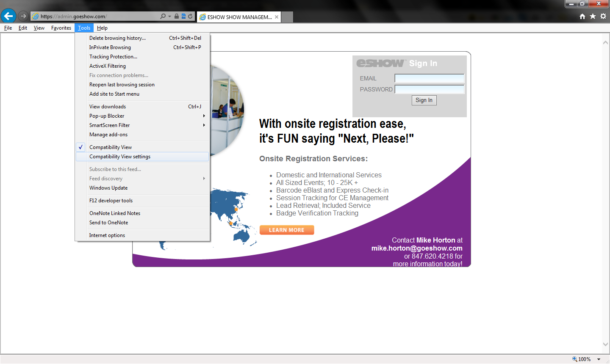Open the zoom level dropdown arrow
Image resolution: width=610 pixels, height=364 pixels.
[x=599, y=359]
